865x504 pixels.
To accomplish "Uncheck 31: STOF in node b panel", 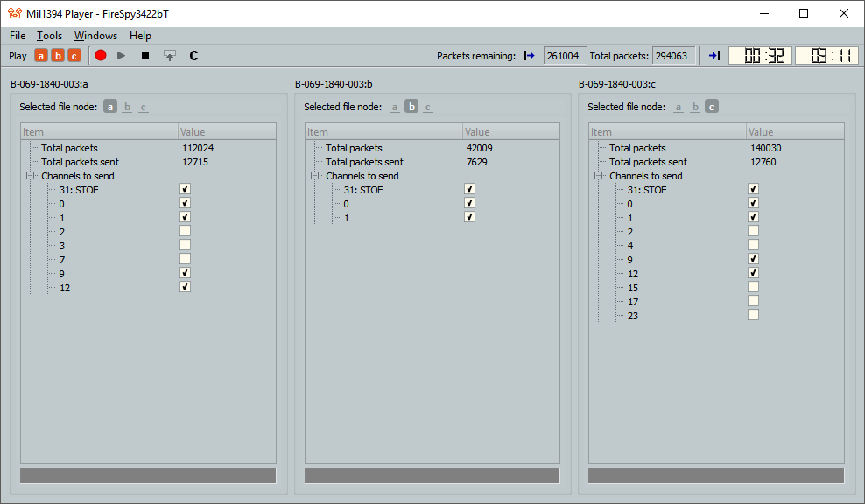I will (469, 189).
